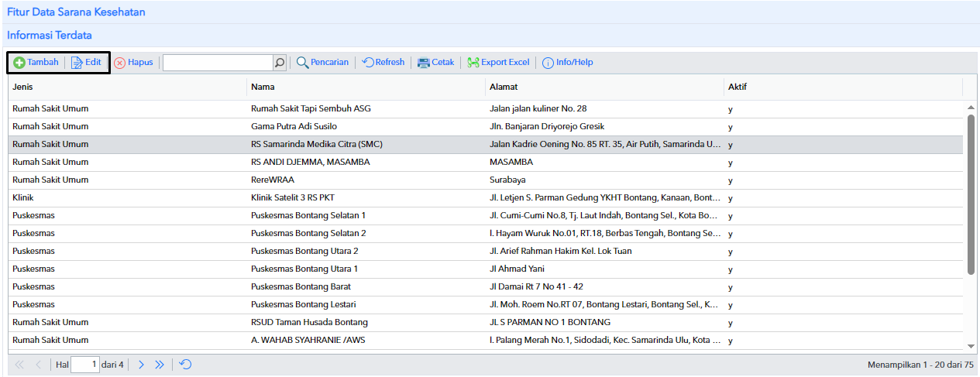The image size is (980, 377).
Task: Click the Refresh toolbar button
Action: tap(383, 63)
